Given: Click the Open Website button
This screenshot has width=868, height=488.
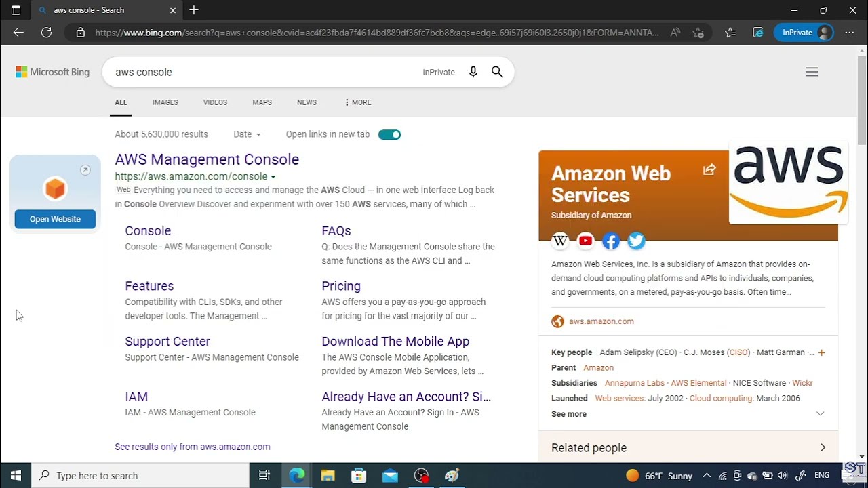Looking at the screenshot, I should pyautogui.click(x=55, y=219).
